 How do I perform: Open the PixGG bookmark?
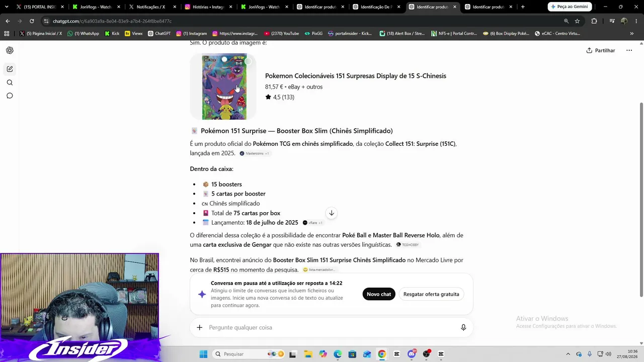(x=313, y=33)
